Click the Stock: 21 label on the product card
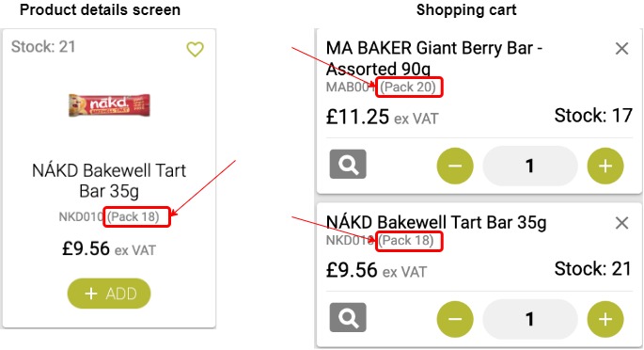Image resolution: width=644 pixels, height=350 pixels. click(43, 46)
